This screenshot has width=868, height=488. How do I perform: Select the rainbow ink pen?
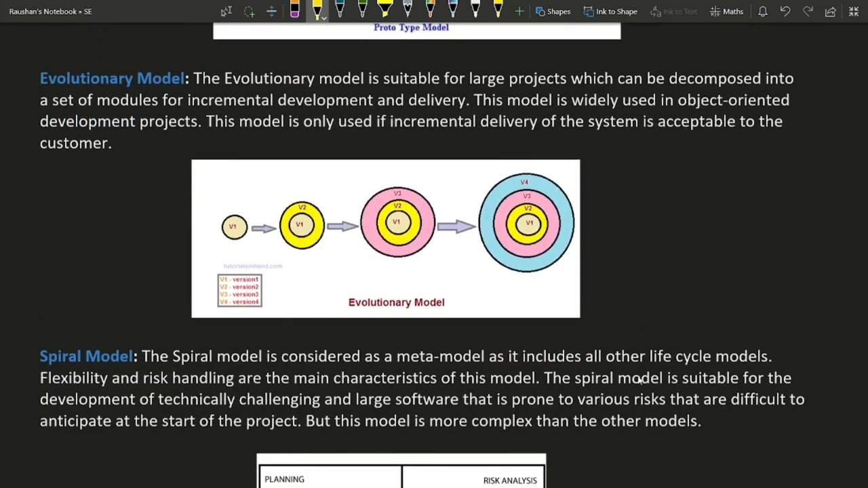pyautogui.click(x=430, y=11)
